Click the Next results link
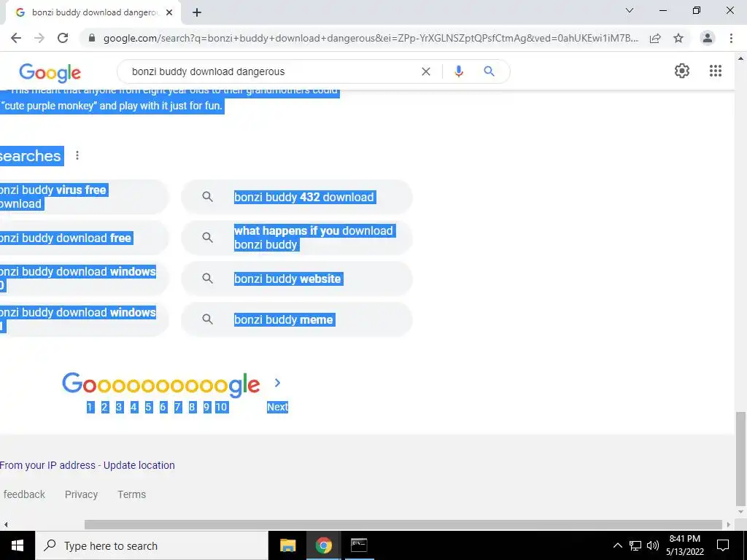The image size is (747, 560). pyautogui.click(x=277, y=407)
